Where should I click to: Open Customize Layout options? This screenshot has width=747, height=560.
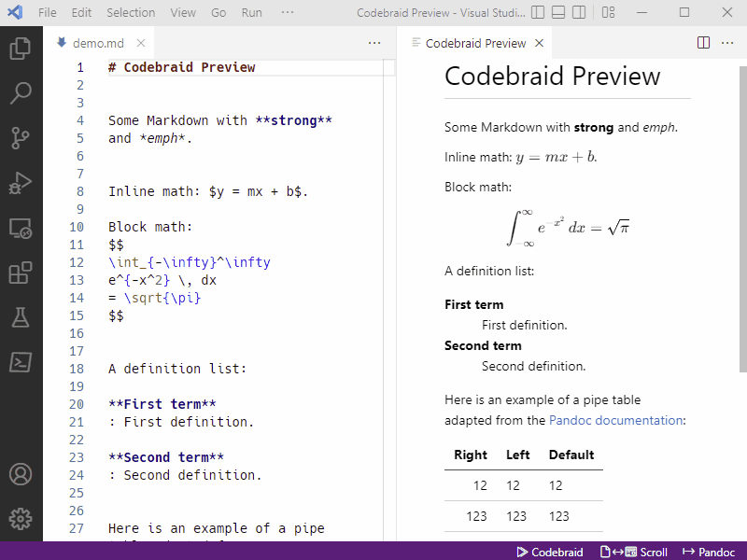tap(609, 12)
